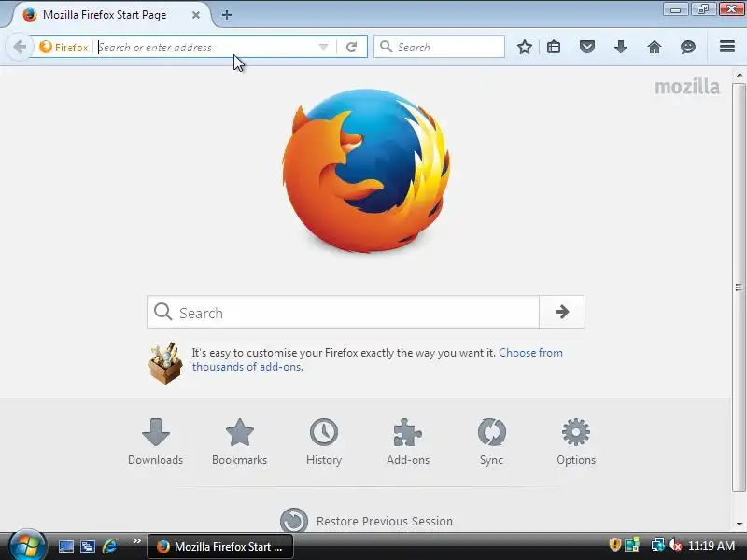747x560 pixels.
Task: Click the Firefox taskbar button
Action: tap(220, 546)
